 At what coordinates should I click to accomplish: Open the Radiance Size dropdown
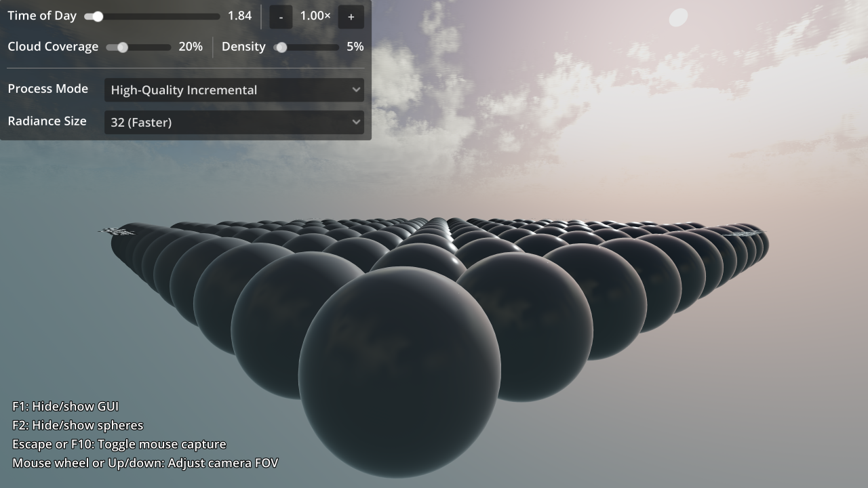tap(234, 122)
